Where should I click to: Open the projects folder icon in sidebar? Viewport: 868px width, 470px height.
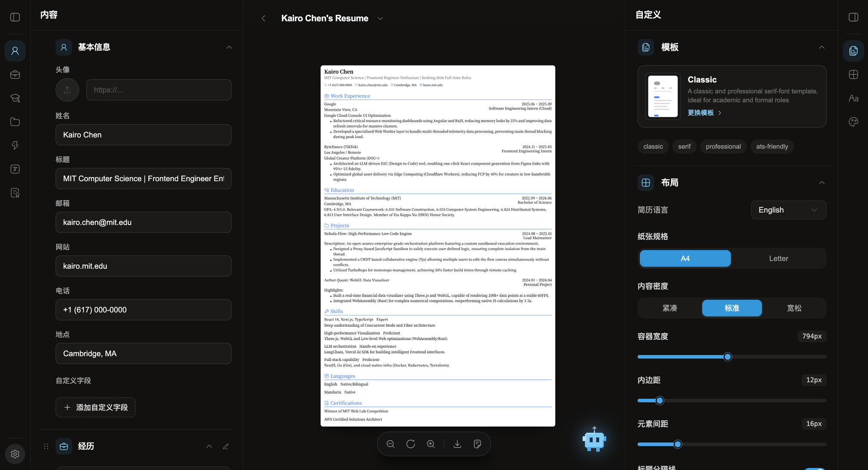[x=15, y=122]
